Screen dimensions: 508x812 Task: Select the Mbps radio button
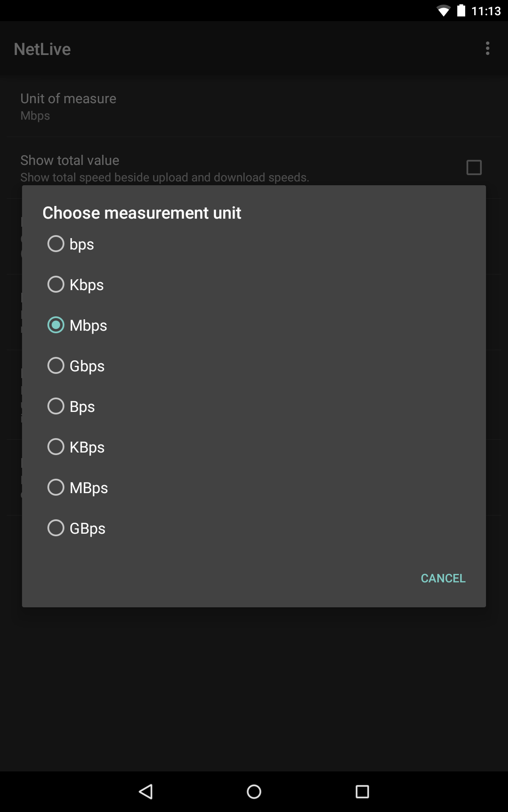point(56,325)
